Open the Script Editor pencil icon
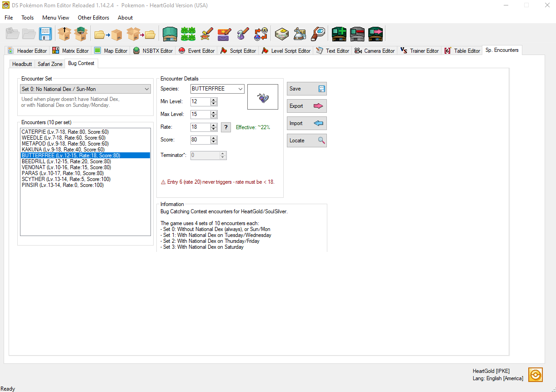 coord(224,34)
